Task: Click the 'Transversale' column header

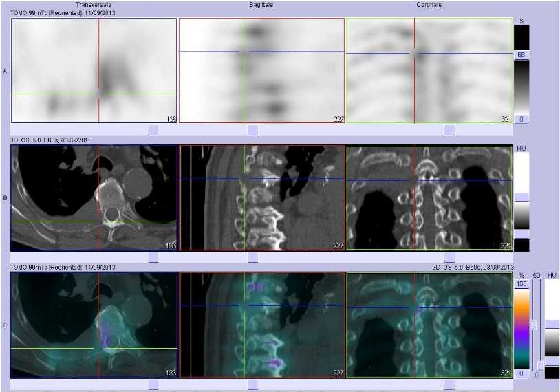Action: pos(94,5)
